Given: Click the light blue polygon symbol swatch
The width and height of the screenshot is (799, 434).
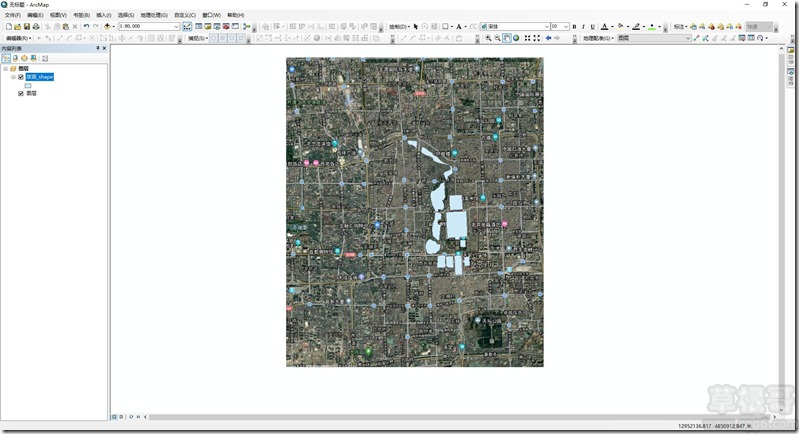Looking at the screenshot, I should tap(28, 86).
